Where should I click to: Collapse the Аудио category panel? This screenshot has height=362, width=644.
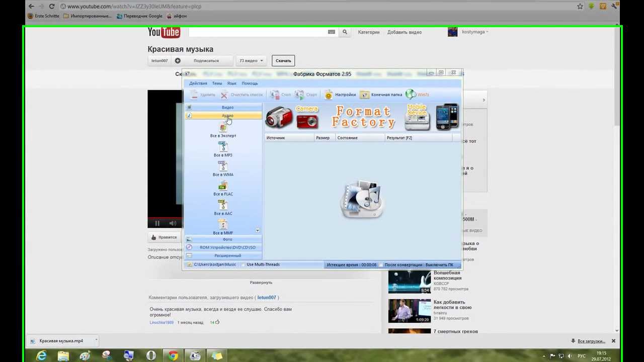(224, 116)
